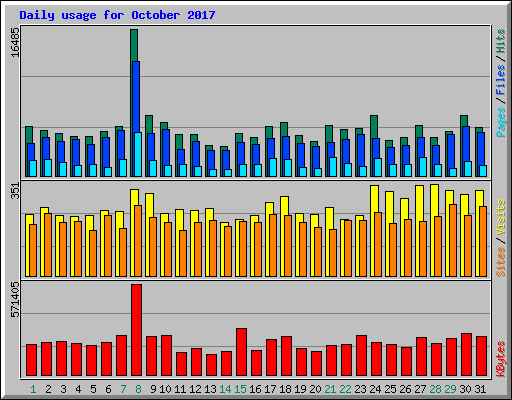Click the day 22 axis label
512x400 pixels.
(x=345, y=389)
